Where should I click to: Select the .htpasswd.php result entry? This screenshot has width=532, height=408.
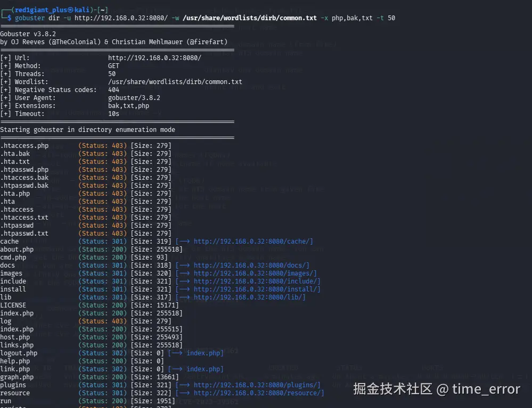[x=24, y=170]
